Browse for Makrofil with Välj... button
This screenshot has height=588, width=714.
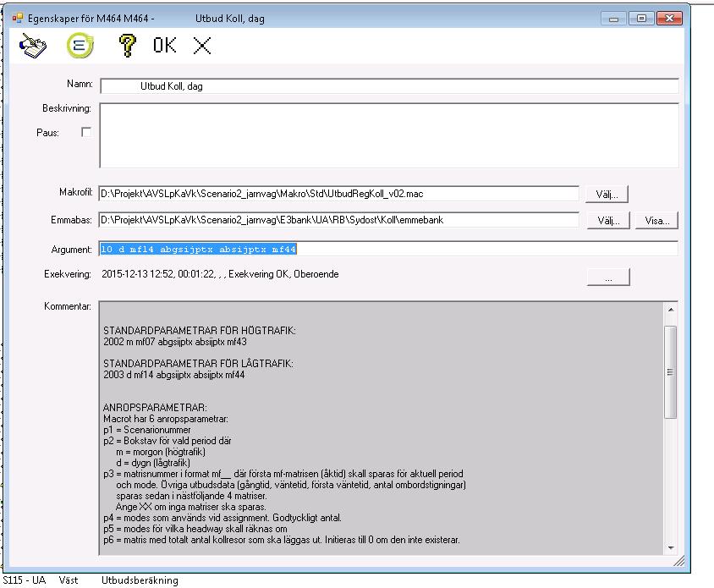(x=607, y=195)
